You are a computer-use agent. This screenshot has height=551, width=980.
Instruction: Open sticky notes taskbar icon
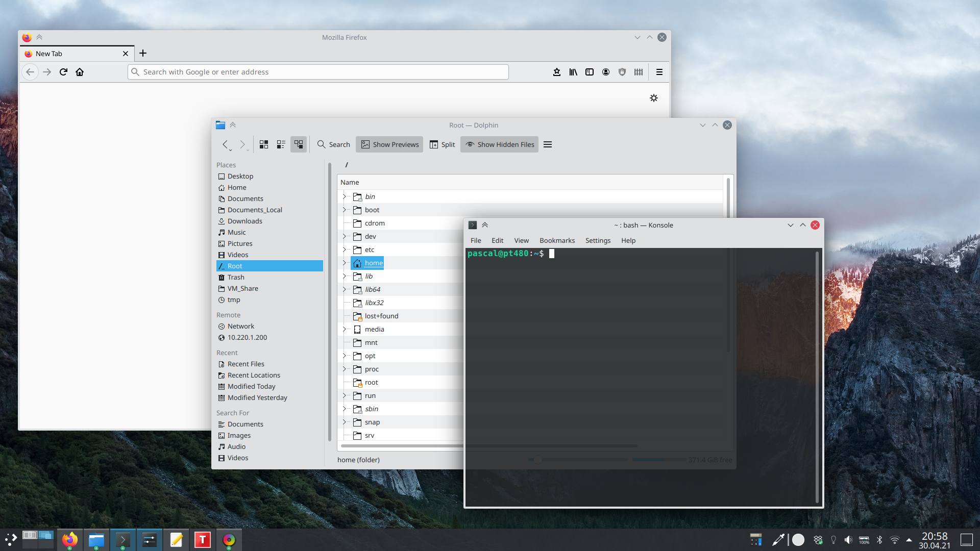pyautogui.click(x=176, y=539)
